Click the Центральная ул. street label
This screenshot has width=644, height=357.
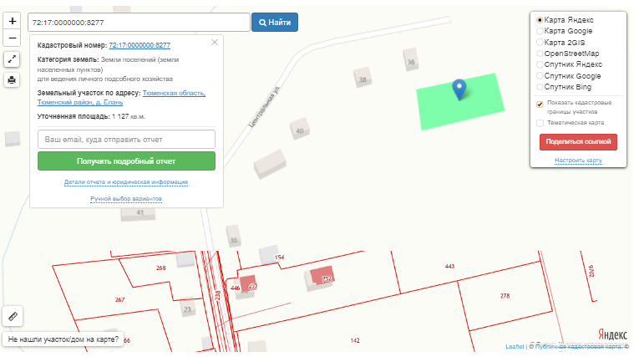click(264, 106)
